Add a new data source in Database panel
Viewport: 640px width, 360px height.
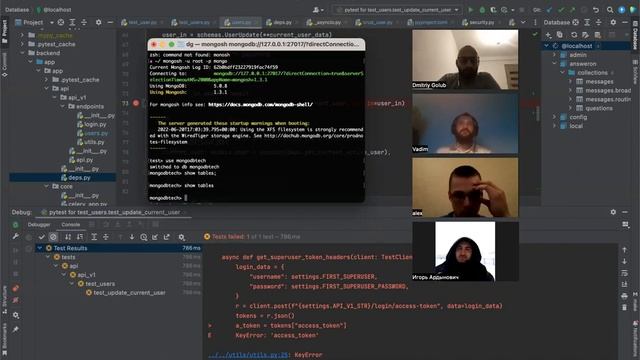tap(549, 35)
